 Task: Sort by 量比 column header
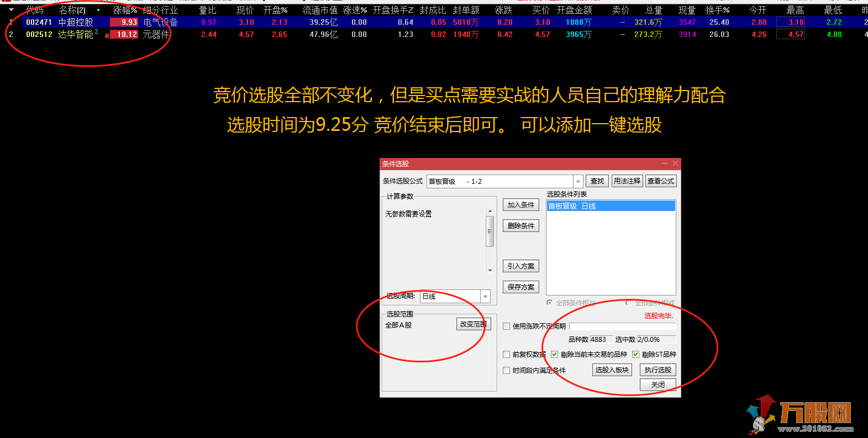pyautogui.click(x=208, y=10)
